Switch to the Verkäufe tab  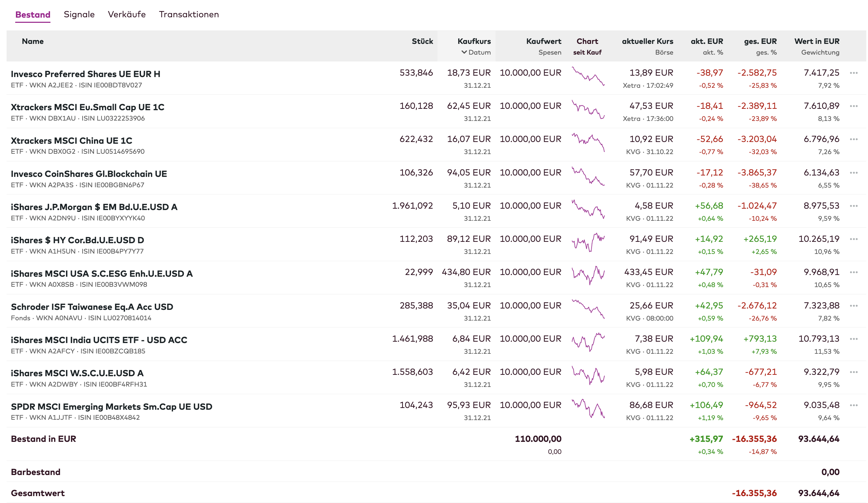[126, 15]
